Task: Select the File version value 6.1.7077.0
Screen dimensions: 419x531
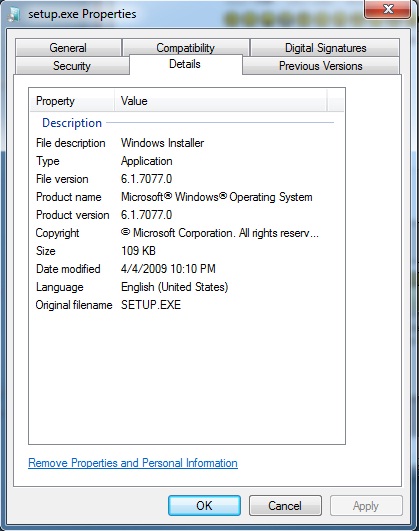Action: click(146, 179)
